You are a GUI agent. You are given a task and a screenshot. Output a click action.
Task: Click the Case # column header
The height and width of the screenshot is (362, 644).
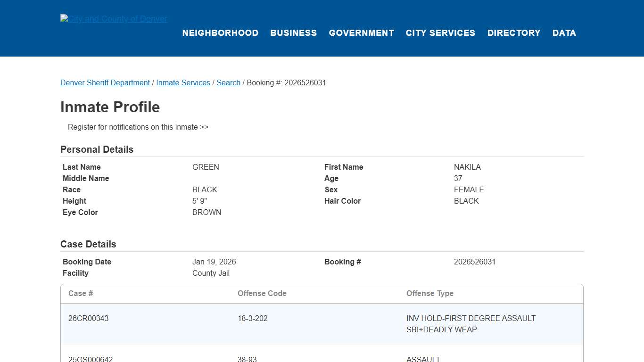(81, 293)
